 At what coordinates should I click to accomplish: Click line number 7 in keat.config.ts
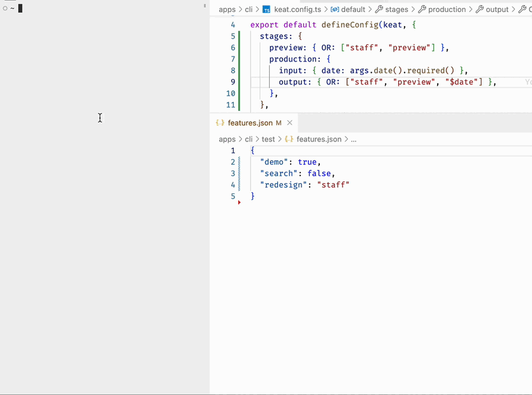click(233, 59)
